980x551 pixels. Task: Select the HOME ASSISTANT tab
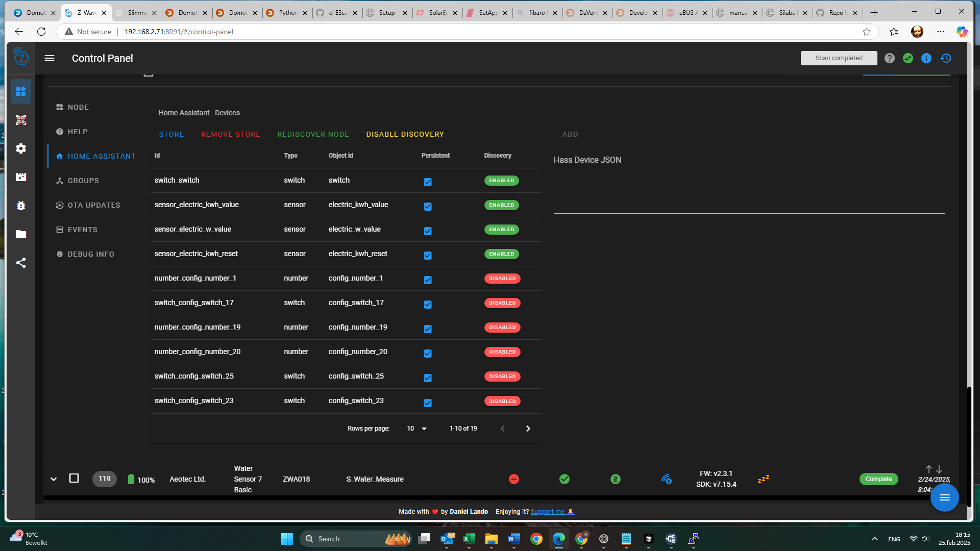pyautogui.click(x=96, y=156)
